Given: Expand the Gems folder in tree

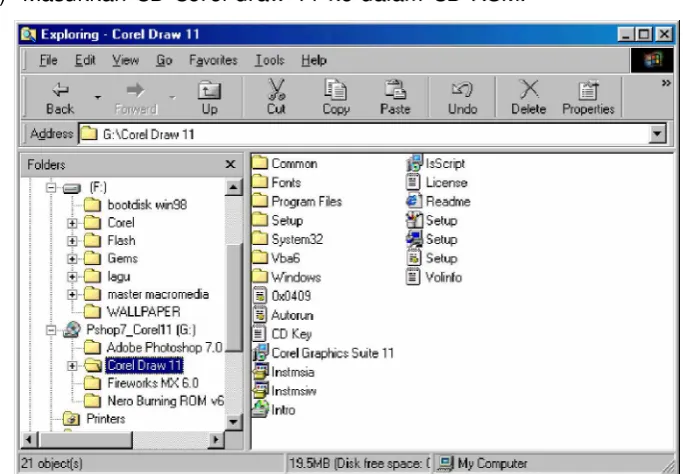Looking at the screenshot, I should coord(72,259).
